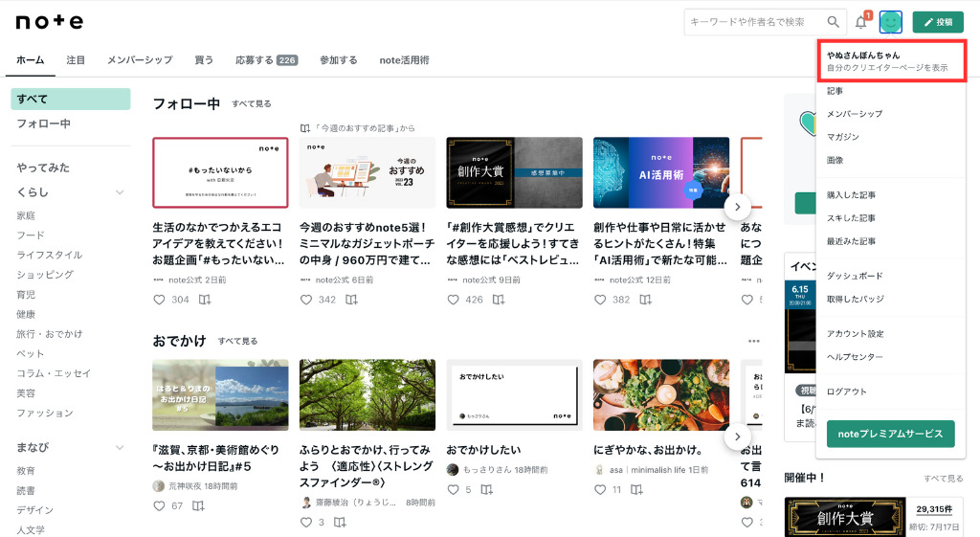Open the 応募する 226 tab

pos(266,60)
